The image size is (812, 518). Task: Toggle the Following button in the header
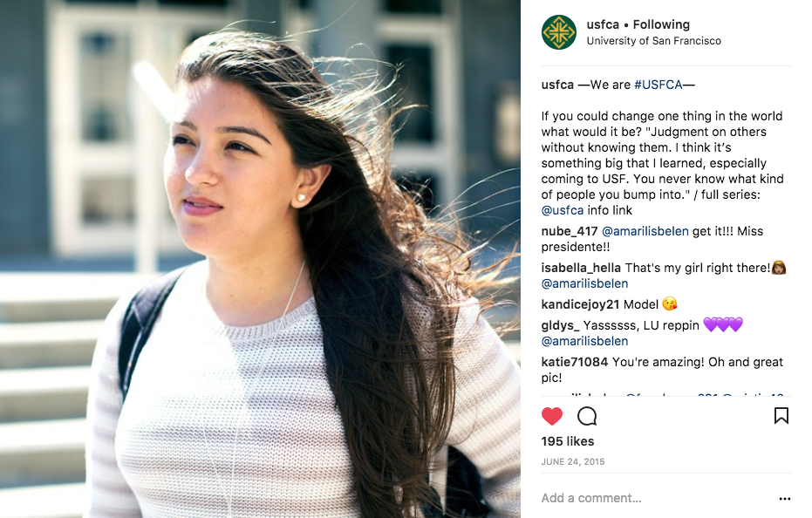coord(661,24)
